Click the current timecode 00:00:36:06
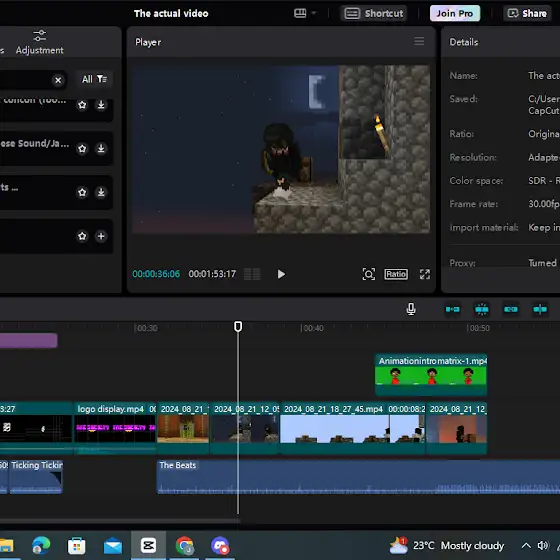The height and width of the screenshot is (560, 560). pos(156,274)
